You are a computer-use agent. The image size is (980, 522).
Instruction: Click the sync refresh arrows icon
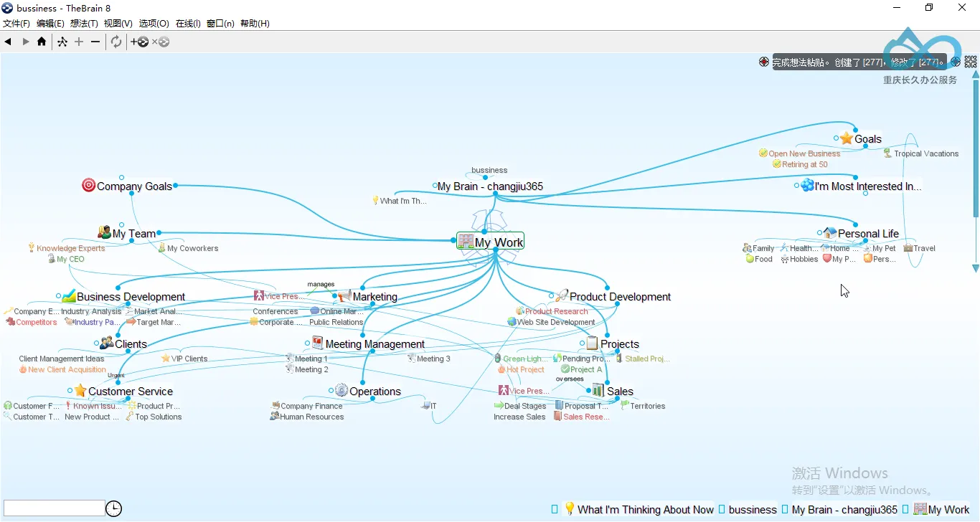pyautogui.click(x=116, y=42)
